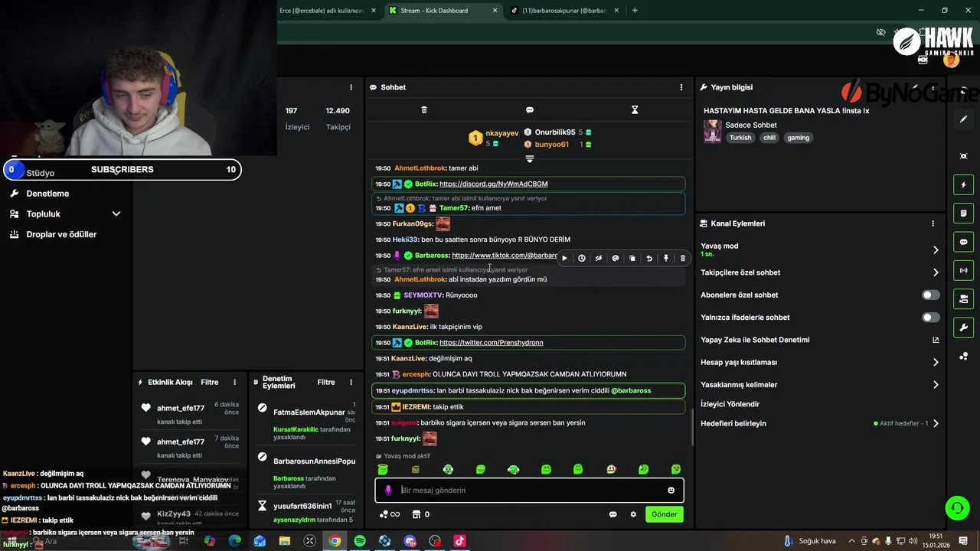This screenshot has height=551, width=980.
Task: Click the chat bubble icon beside settings gear
Action: [613, 514]
